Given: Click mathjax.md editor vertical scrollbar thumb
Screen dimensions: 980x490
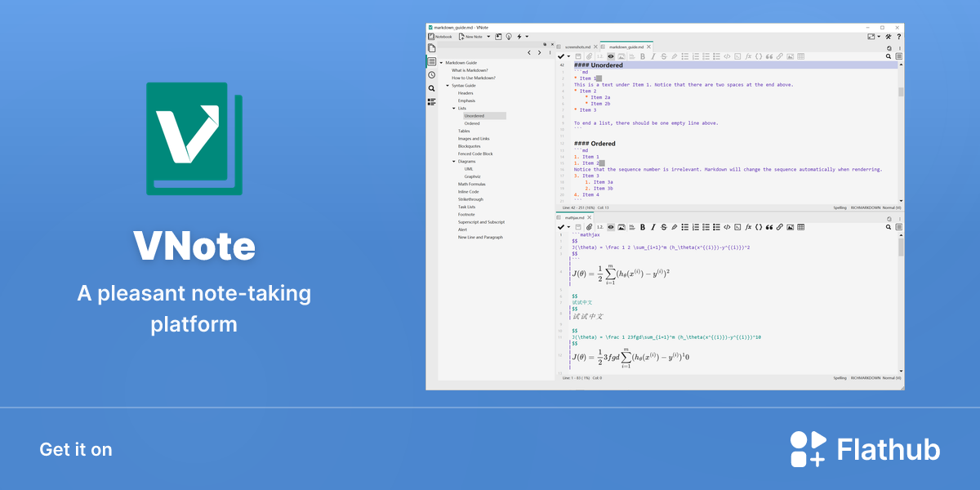Looking at the screenshot, I should tap(901, 247).
